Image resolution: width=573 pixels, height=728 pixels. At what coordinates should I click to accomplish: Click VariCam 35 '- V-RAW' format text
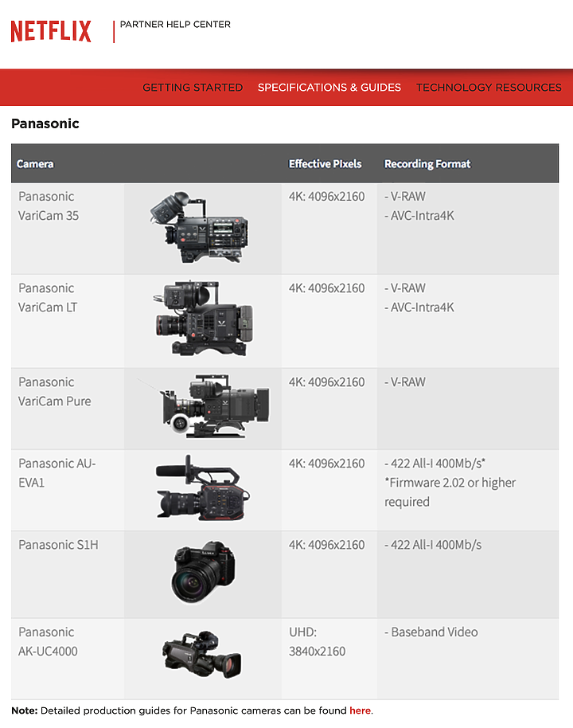coord(404,197)
